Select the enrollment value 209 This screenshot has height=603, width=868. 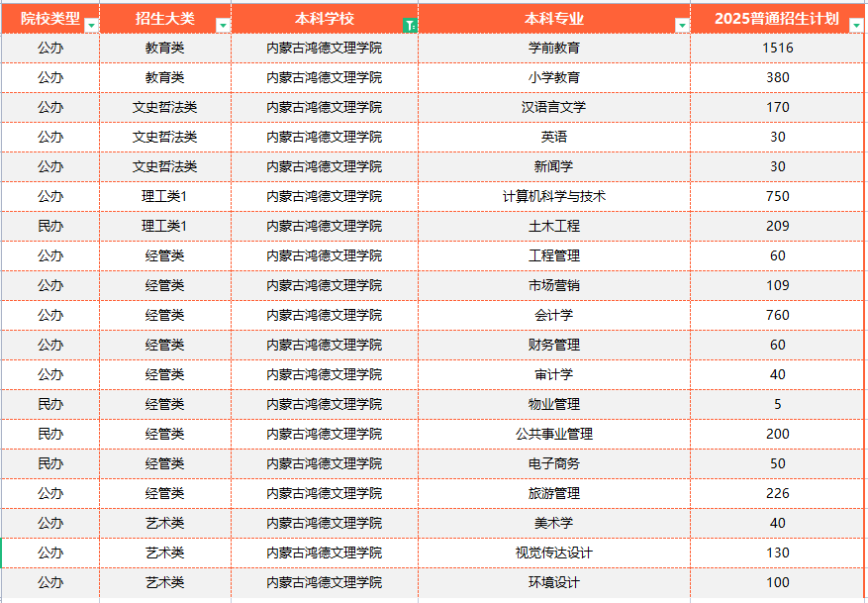(778, 226)
